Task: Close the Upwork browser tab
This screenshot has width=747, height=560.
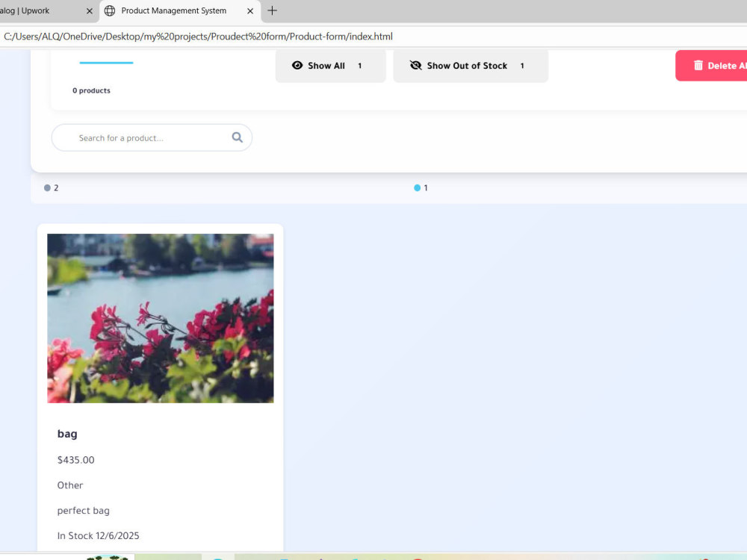Action: click(89, 11)
